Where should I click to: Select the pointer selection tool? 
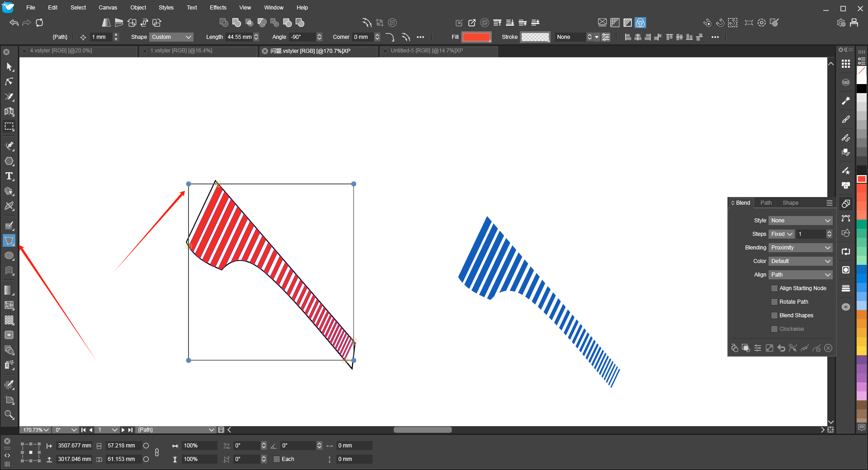[x=9, y=67]
